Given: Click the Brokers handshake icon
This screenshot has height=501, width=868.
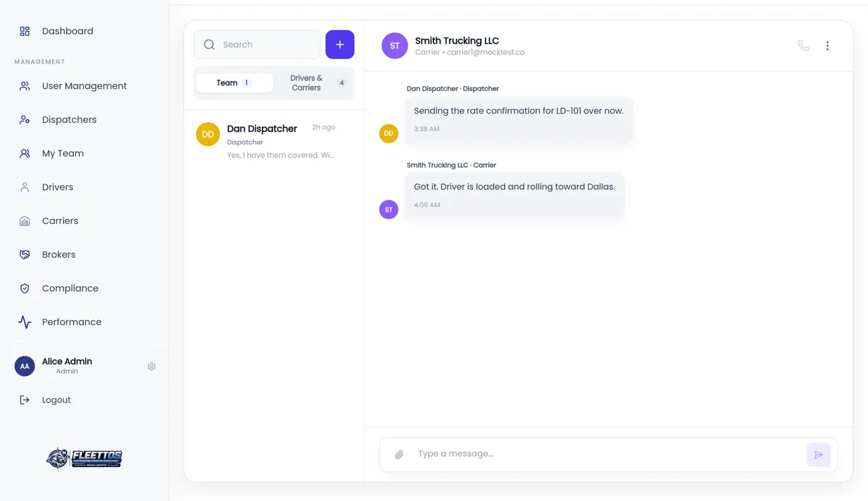Looking at the screenshot, I should point(25,254).
